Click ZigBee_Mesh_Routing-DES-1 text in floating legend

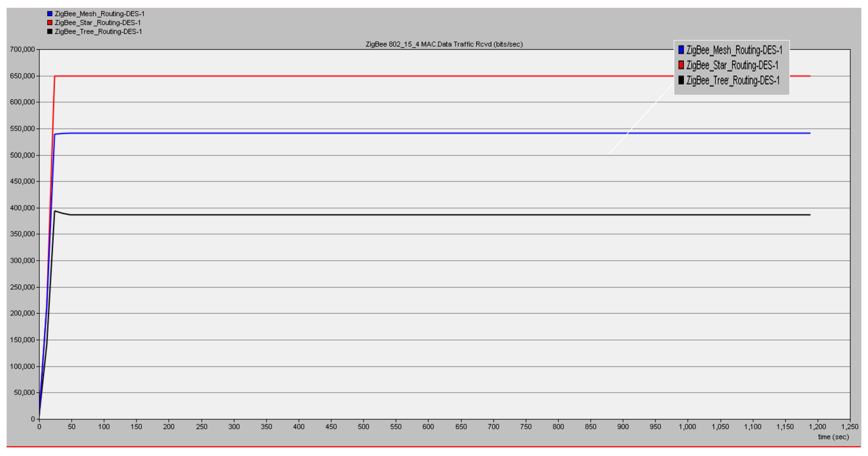[x=734, y=50]
